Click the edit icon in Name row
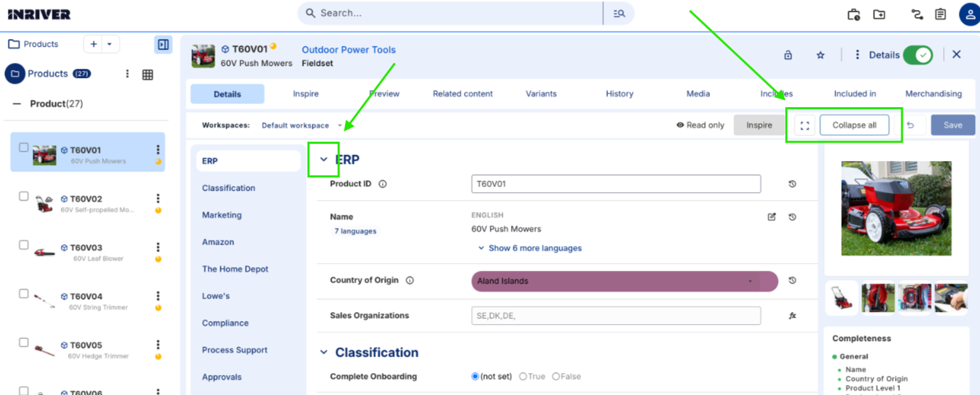980x395 pixels. click(772, 217)
